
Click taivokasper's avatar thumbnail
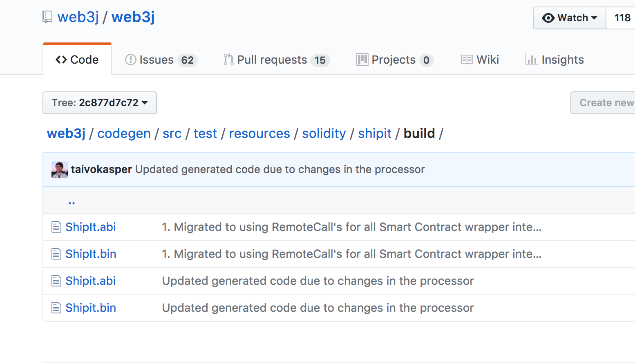[x=60, y=169]
